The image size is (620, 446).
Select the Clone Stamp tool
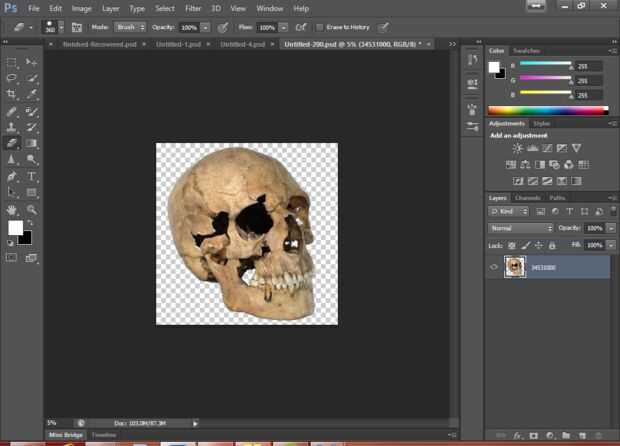coord(12,127)
